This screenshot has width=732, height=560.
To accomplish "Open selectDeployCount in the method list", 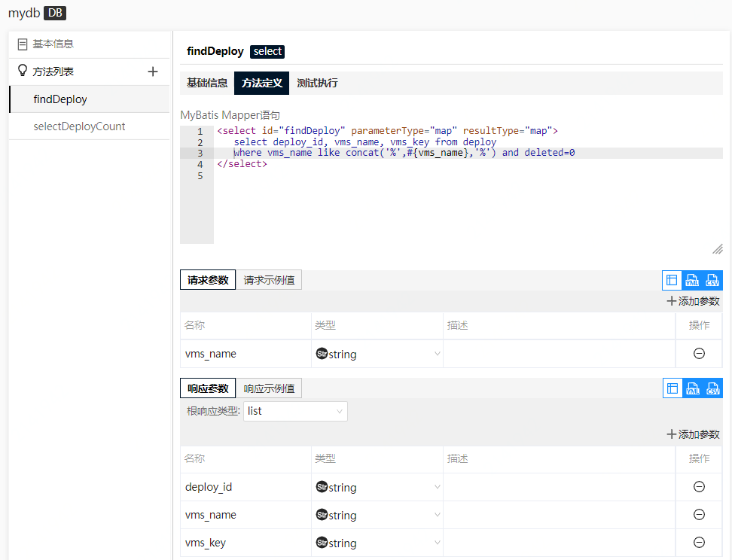I will (x=79, y=126).
